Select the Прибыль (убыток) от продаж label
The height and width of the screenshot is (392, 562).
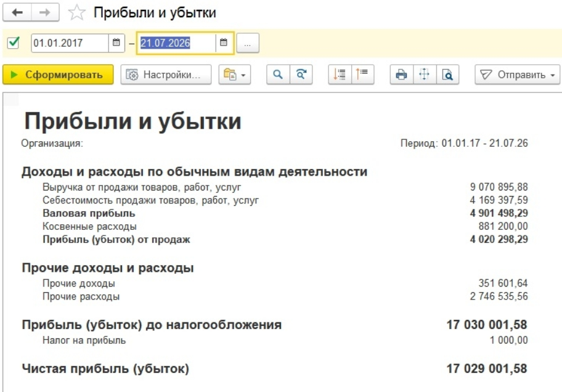[x=116, y=240]
